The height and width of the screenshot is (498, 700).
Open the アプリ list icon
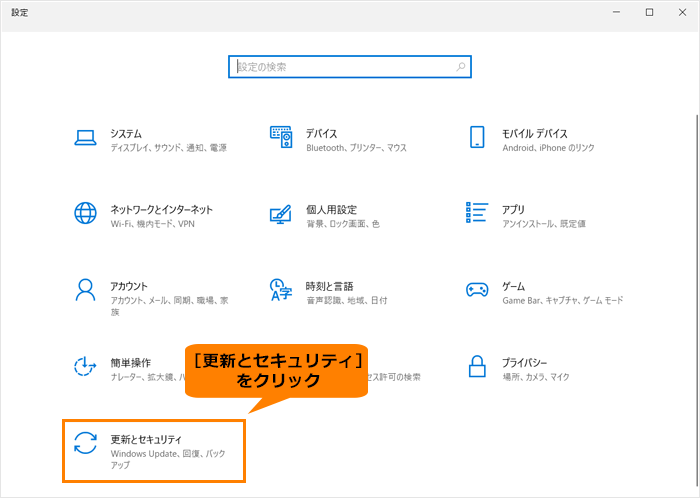[x=477, y=212]
